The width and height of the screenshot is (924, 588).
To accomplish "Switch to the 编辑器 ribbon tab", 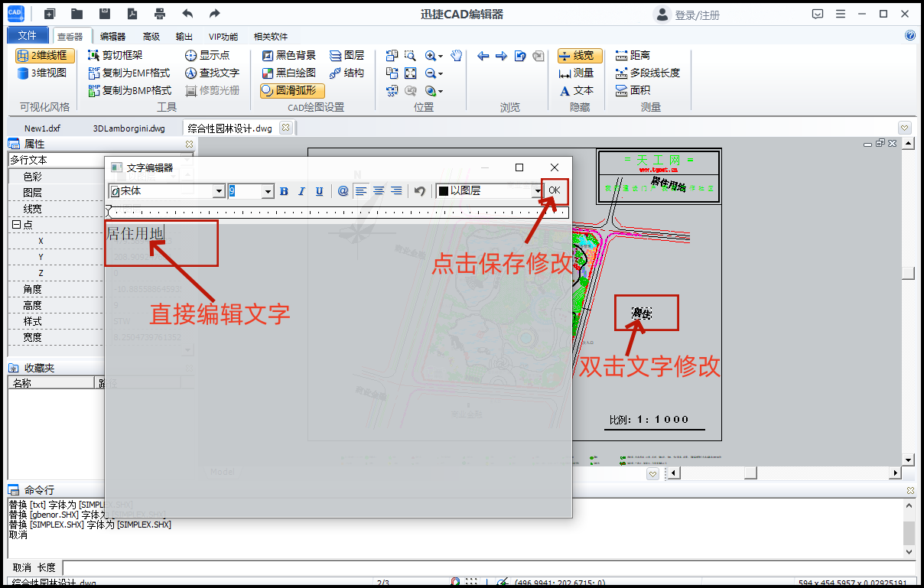I will (x=112, y=36).
